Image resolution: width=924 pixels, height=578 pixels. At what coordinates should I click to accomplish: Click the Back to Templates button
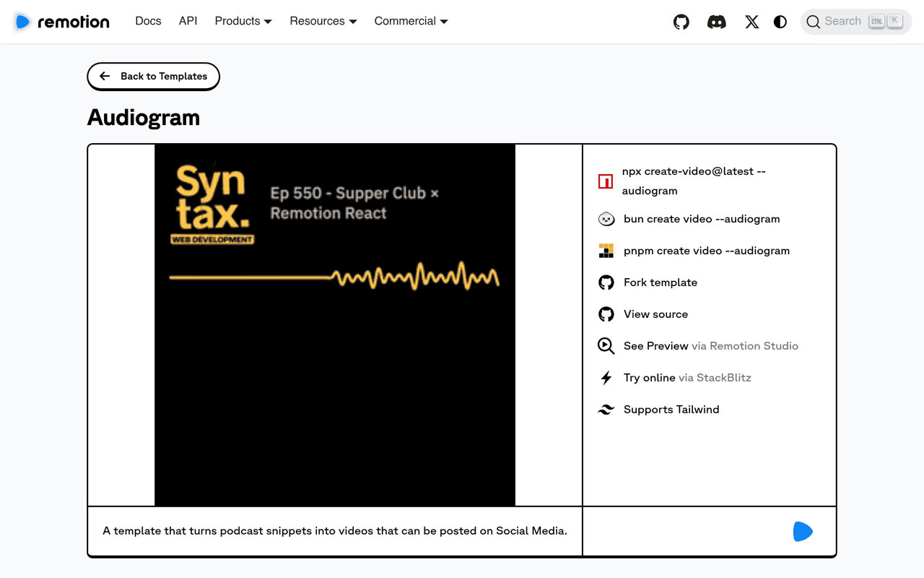(153, 77)
